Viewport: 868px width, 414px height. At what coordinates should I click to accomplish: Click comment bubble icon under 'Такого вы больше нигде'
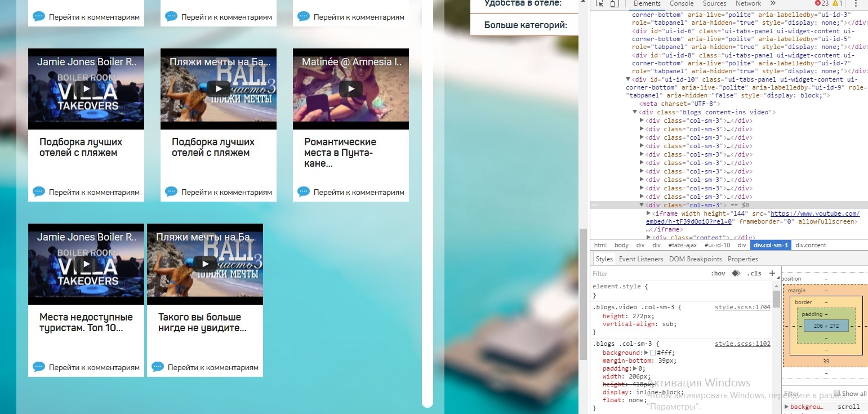pos(158,367)
